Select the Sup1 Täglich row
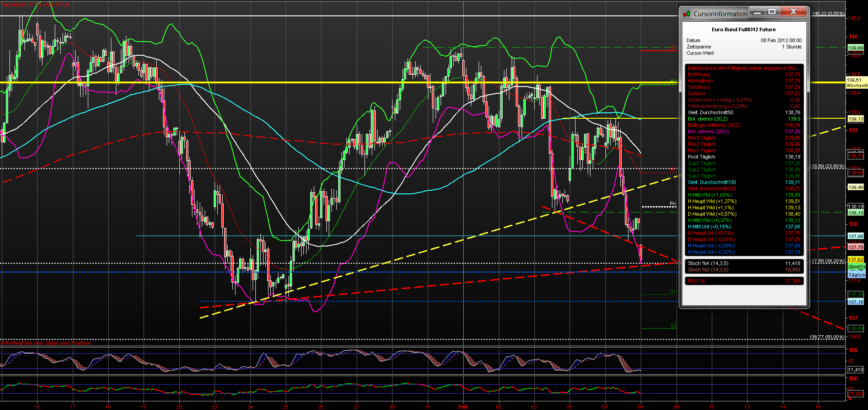This screenshot has width=868, height=410. (x=743, y=163)
